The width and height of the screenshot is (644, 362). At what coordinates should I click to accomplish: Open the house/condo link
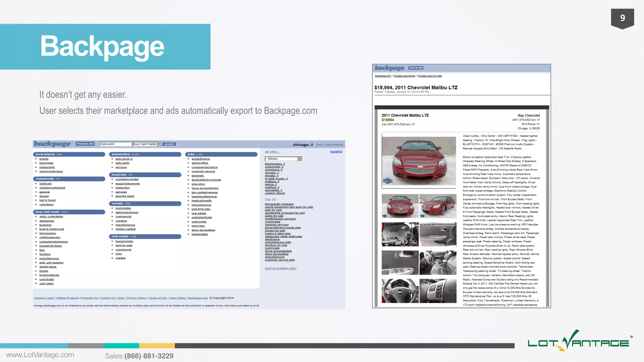click(x=124, y=241)
